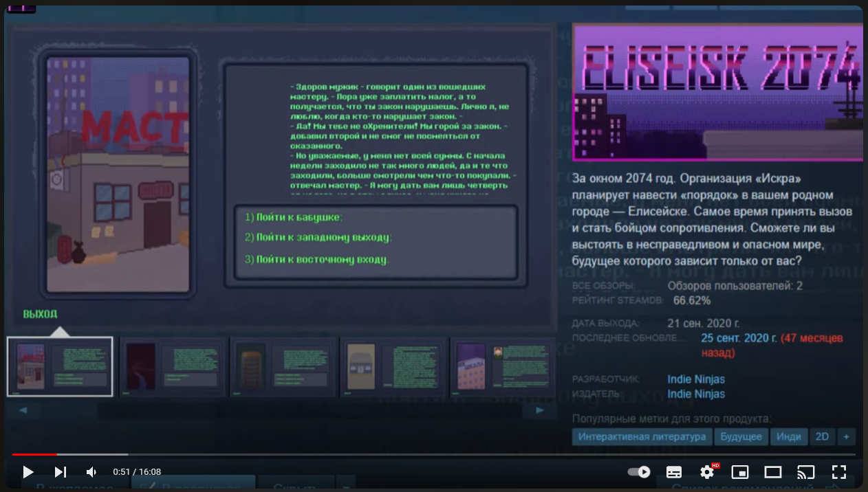Click ВЫХОД label in game screenshot
The width and height of the screenshot is (868, 492).
point(40,314)
